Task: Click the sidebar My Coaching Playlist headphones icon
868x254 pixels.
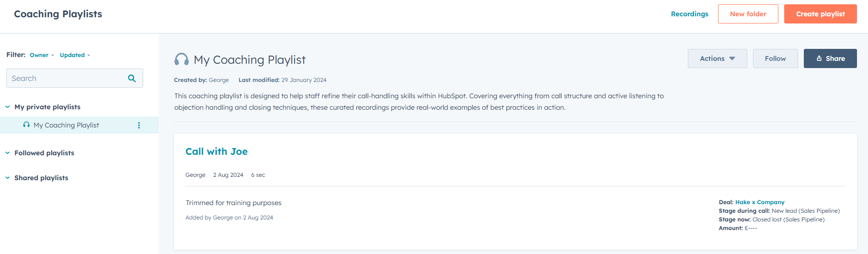Action: [26, 125]
